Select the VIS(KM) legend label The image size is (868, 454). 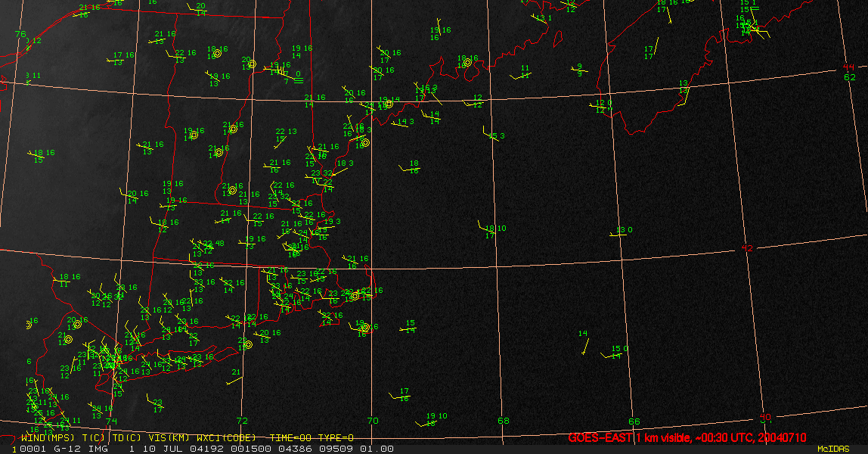click(169, 438)
